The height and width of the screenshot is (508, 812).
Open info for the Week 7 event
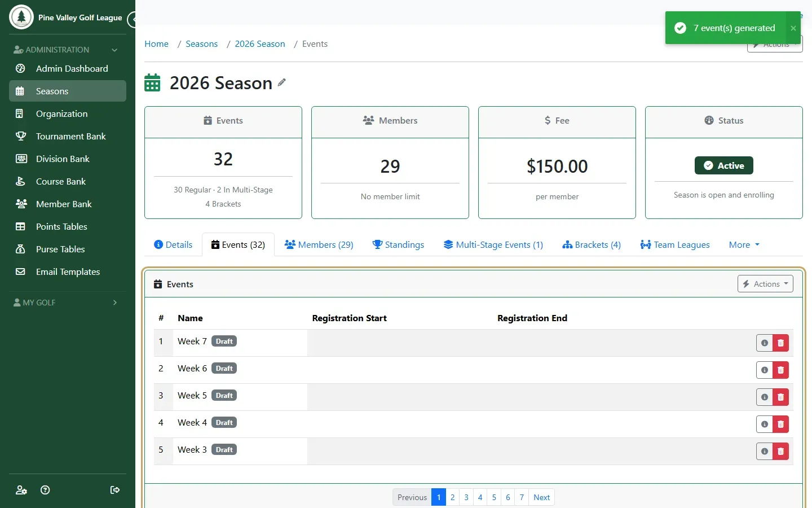[765, 343]
